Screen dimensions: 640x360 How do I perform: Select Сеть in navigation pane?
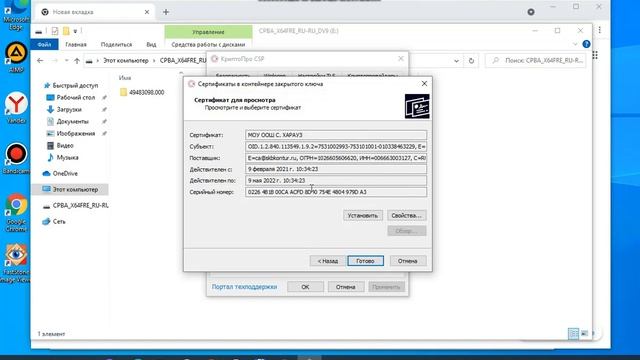click(x=54, y=221)
